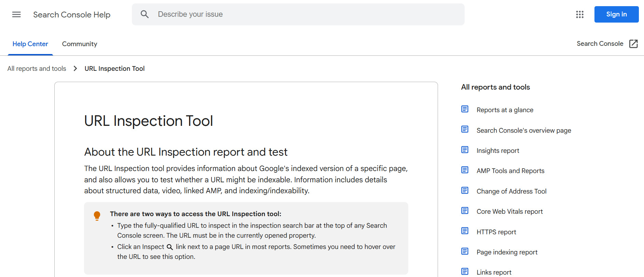Open HTTPS report article

(496, 232)
